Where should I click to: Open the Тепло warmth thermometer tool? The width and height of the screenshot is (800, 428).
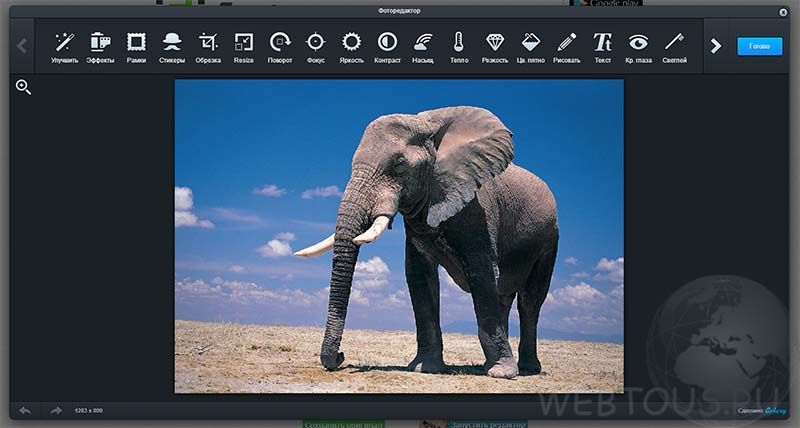[x=459, y=47]
